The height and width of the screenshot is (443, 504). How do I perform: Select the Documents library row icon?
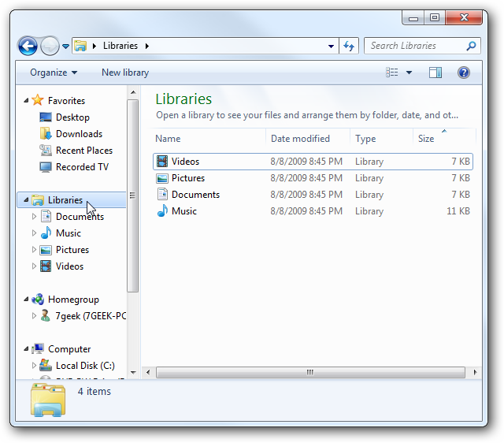click(x=162, y=195)
